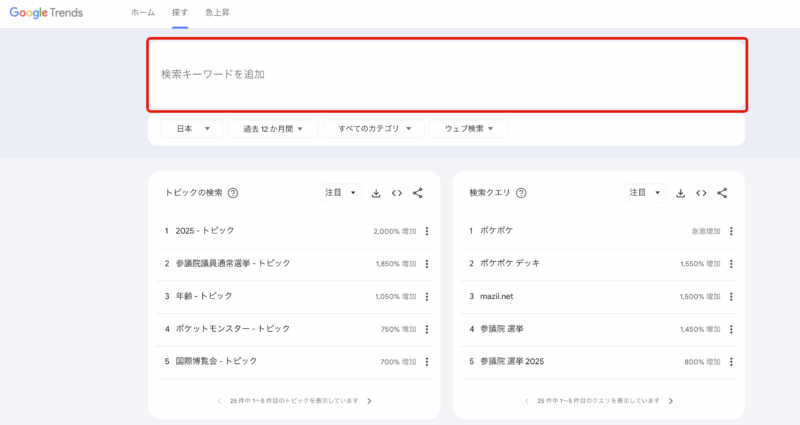Select the ポケポケ デッキ query
800x425 pixels.
point(599,264)
